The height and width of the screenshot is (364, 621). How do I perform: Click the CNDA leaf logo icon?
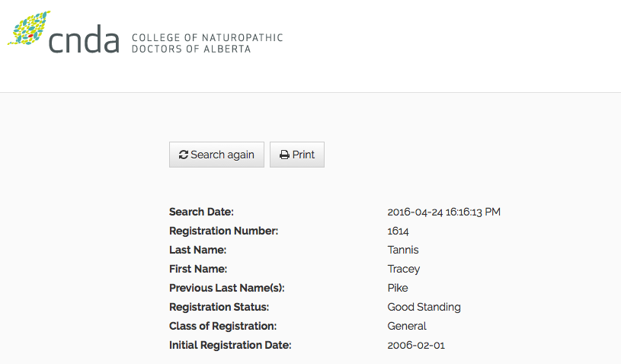coord(29,27)
